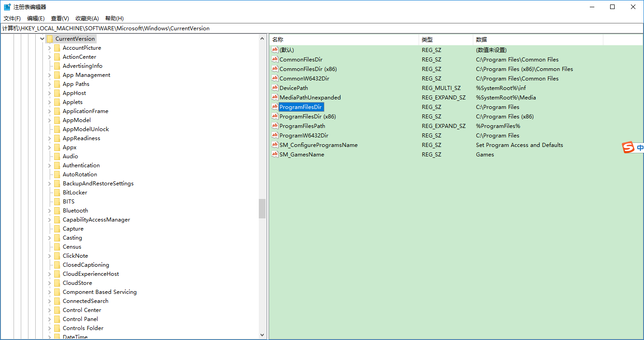The image size is (644, 340).
Task: Toggle Sogou Chinese/English 中 indicator
Action: click(640, 148)
